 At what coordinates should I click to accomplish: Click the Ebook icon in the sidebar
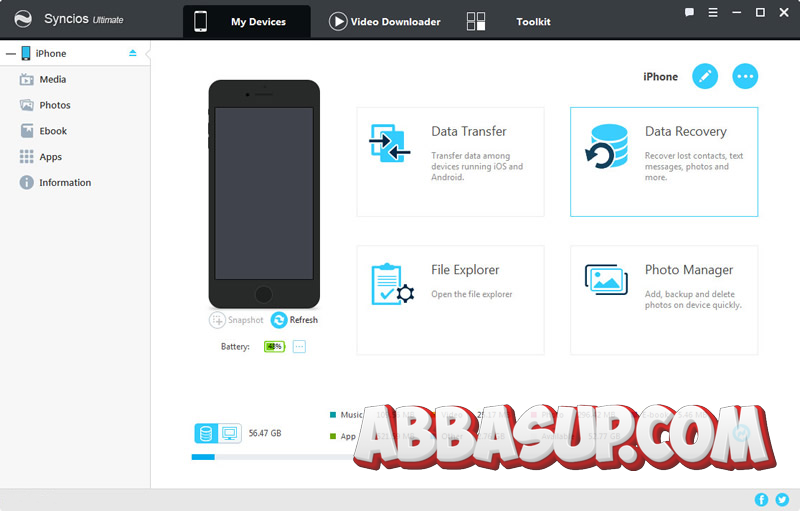coord(27,131)
